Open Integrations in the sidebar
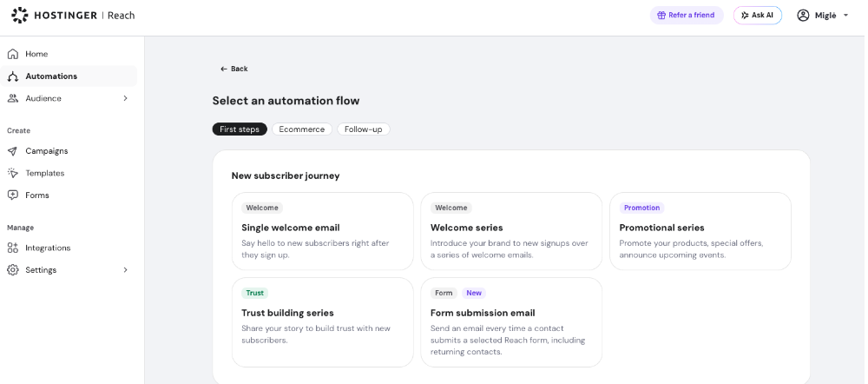The height and width of the screenshot is (384, 868). [x=69, y=248]
